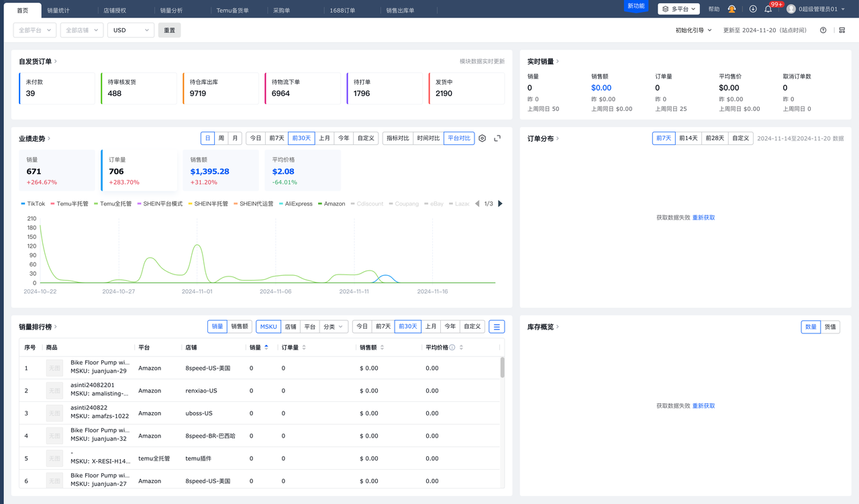This screenshot has height=504, width=859.
Task: Sort ranking table by 平均价格 arrows
Action: click(461, 348)
